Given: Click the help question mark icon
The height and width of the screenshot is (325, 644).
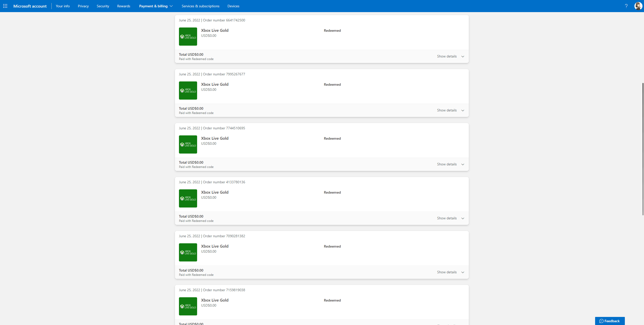Looking at the screenshot, I should click(x=626, y=6).
